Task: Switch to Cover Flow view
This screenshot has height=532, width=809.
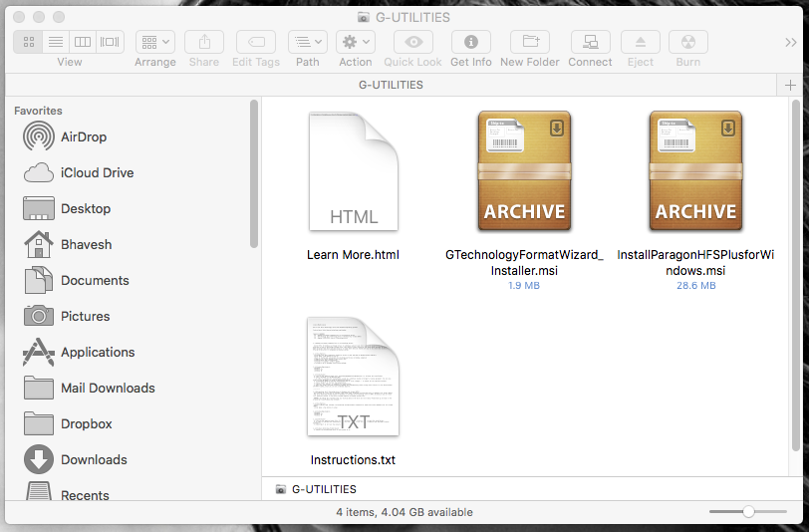Action: pos(110,42)
